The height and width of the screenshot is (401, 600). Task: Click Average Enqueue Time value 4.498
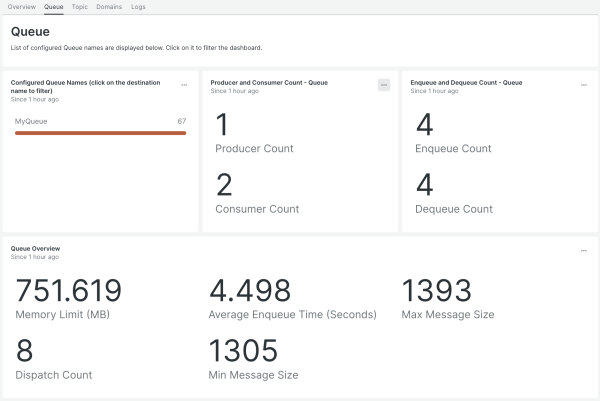tap(250, 291)
